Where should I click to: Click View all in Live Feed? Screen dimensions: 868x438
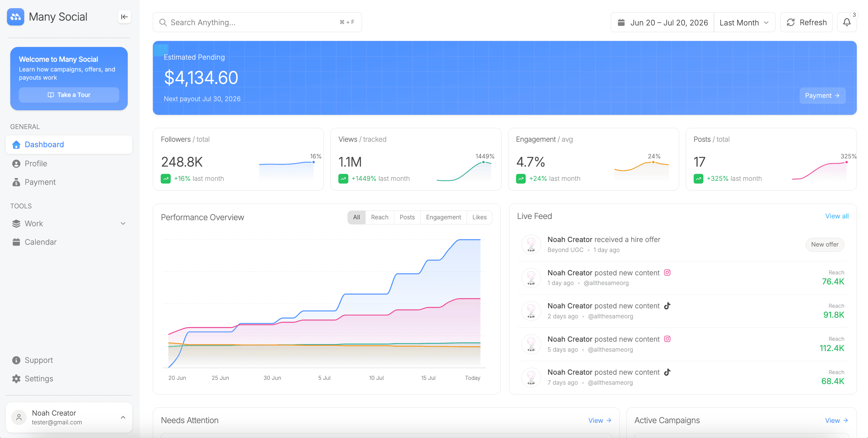tap(837, 216)
